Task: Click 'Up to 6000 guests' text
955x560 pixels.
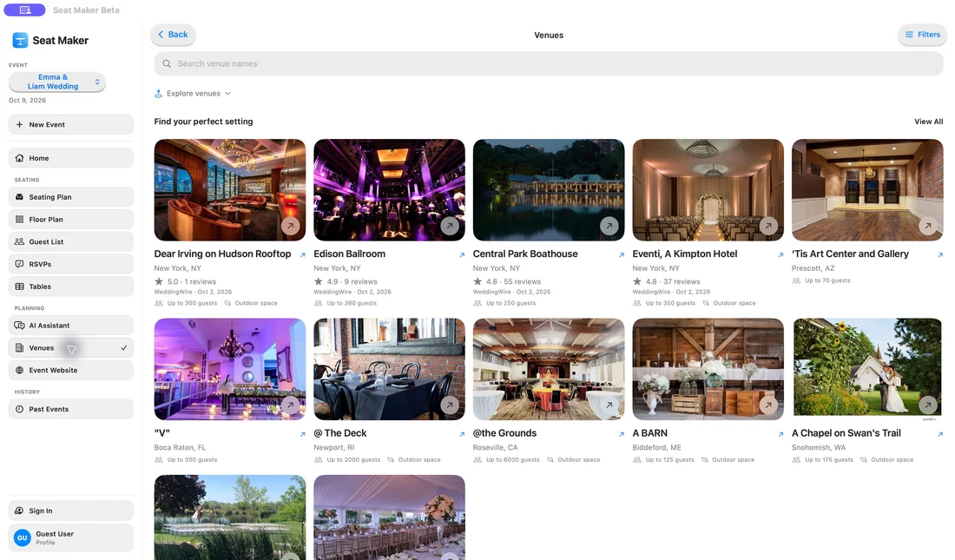Action: tap(513, 460)
